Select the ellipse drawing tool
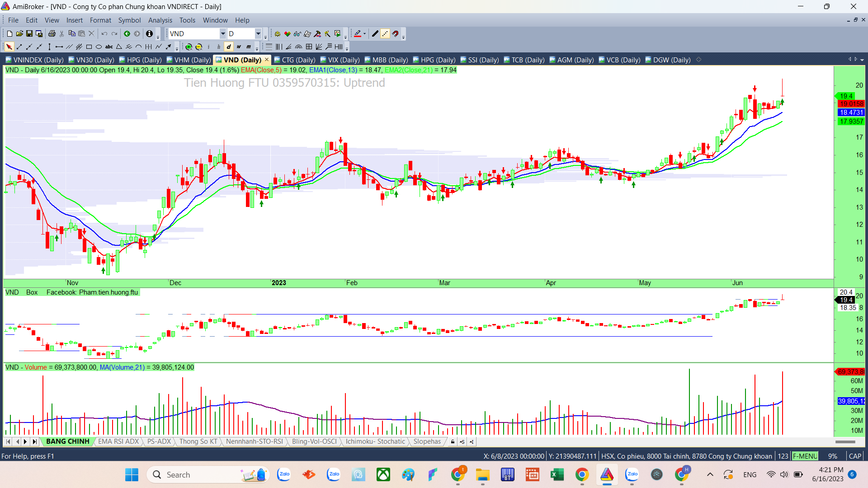 [x=99, y=47]
